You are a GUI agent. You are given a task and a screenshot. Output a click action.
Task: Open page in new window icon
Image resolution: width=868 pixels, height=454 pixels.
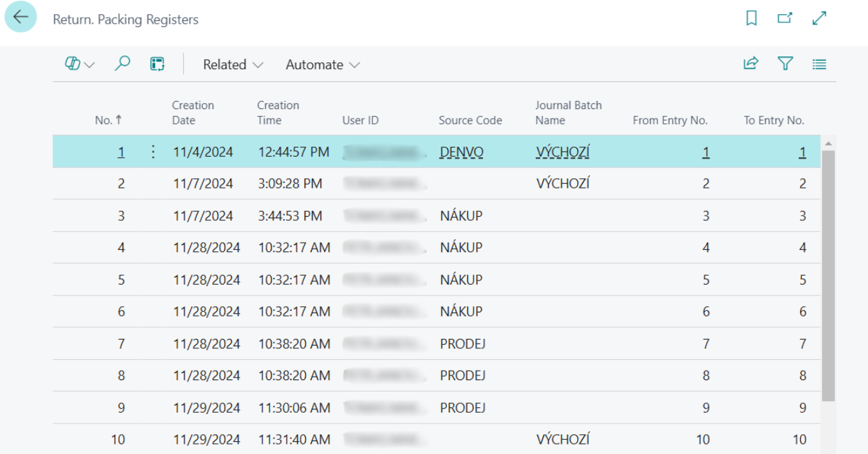(x=785, y=18)
